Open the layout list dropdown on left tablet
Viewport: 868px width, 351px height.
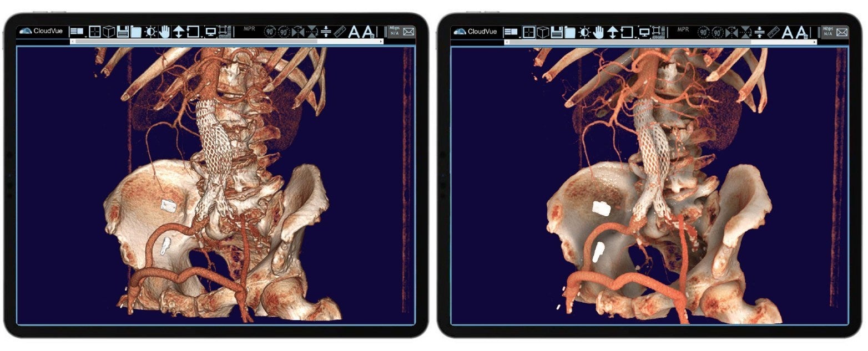pos(79,32)
